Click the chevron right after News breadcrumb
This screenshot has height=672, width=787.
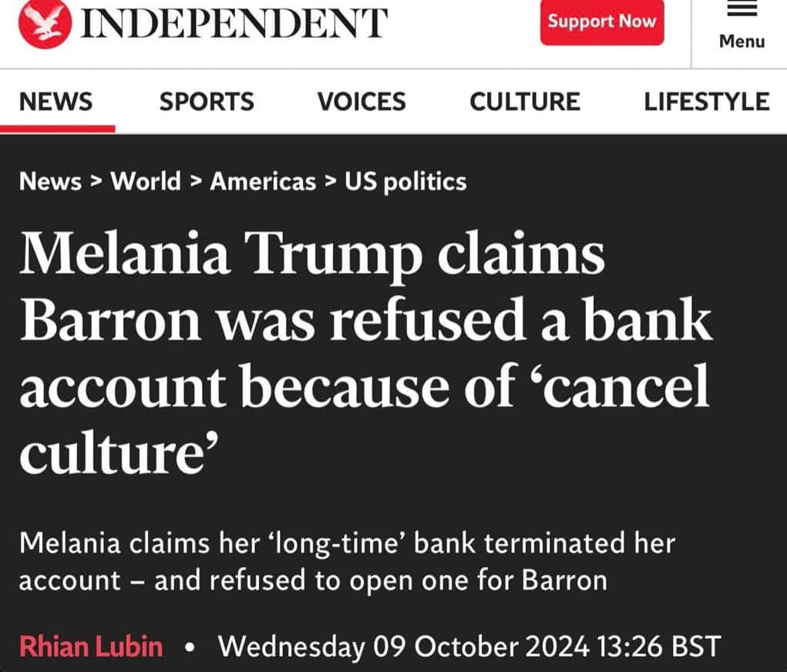[96, 183]
